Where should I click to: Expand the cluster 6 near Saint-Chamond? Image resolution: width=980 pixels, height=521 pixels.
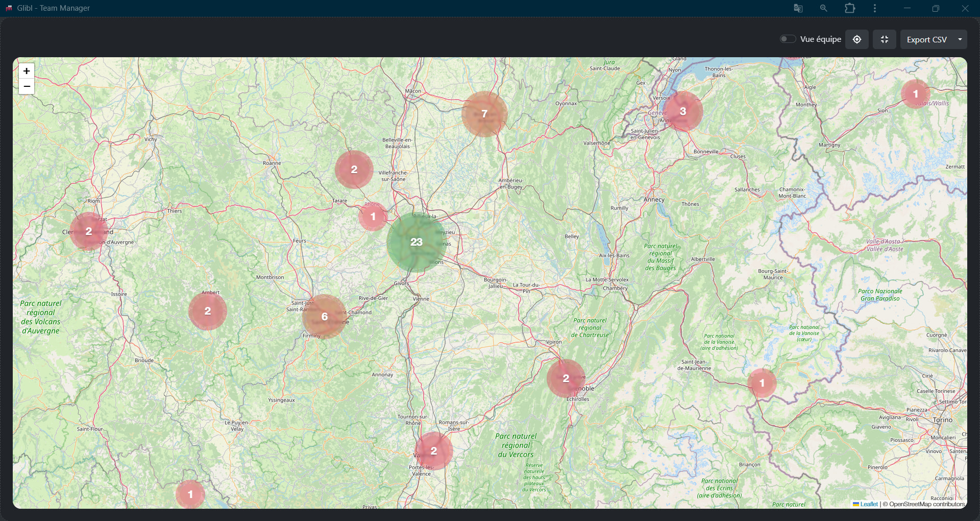pos(325,317)
